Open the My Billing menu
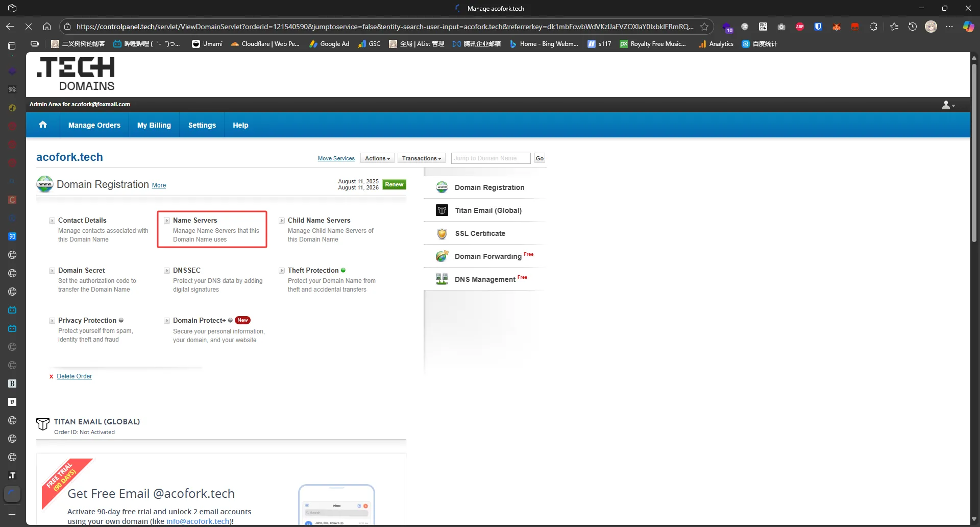 (154, 125)
